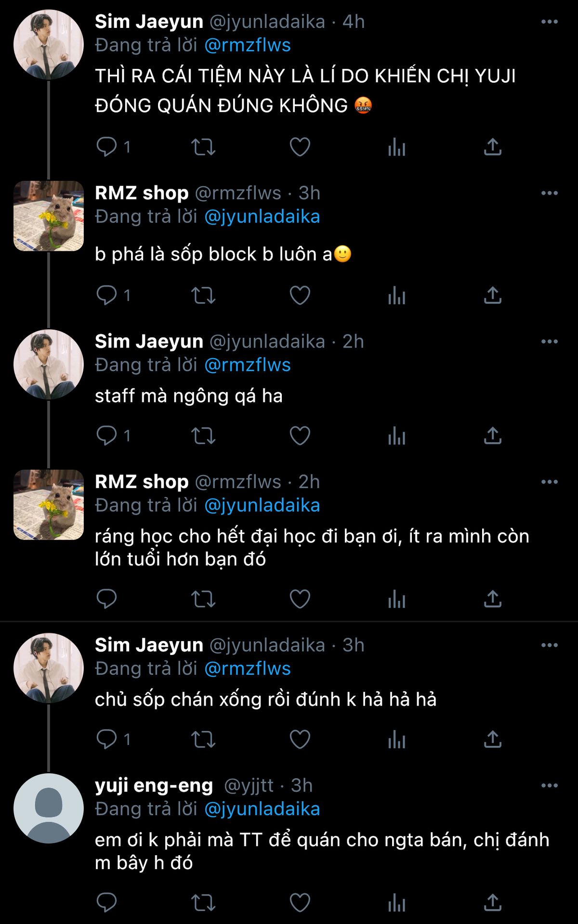Open more options on the first Sim Jaeyun tweet

(x=549, y=22)
